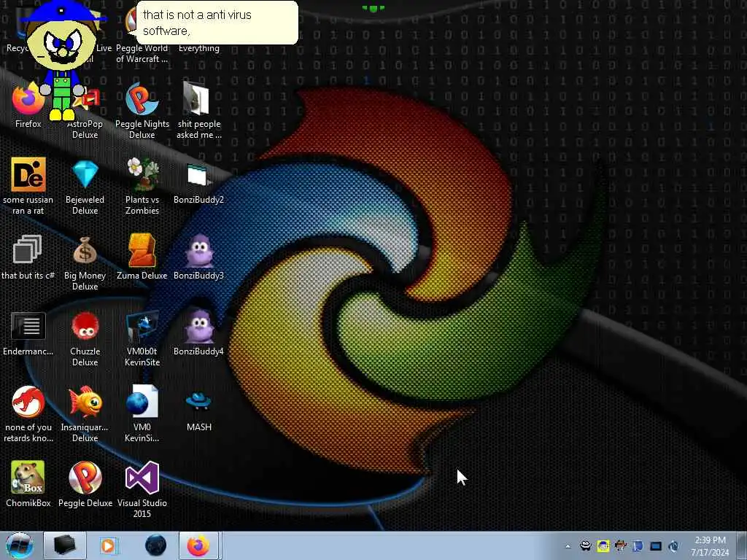Open the 'shit people asked me' folder

click(198, 111)
